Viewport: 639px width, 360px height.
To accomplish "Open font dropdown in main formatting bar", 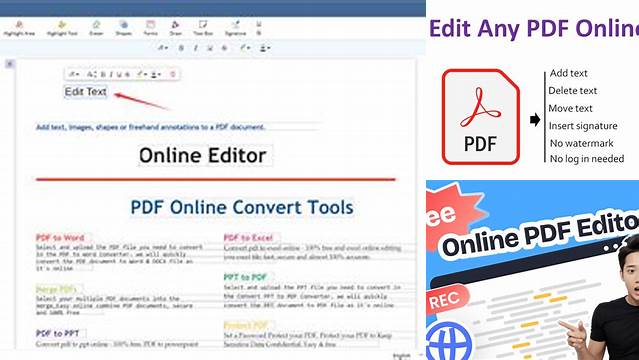I will click(x=163, y=48).
